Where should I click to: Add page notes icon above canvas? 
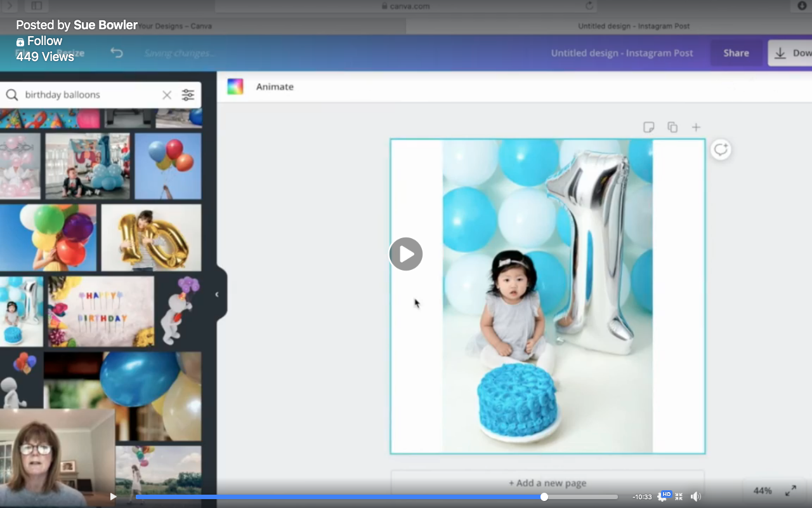pos(648,127)
